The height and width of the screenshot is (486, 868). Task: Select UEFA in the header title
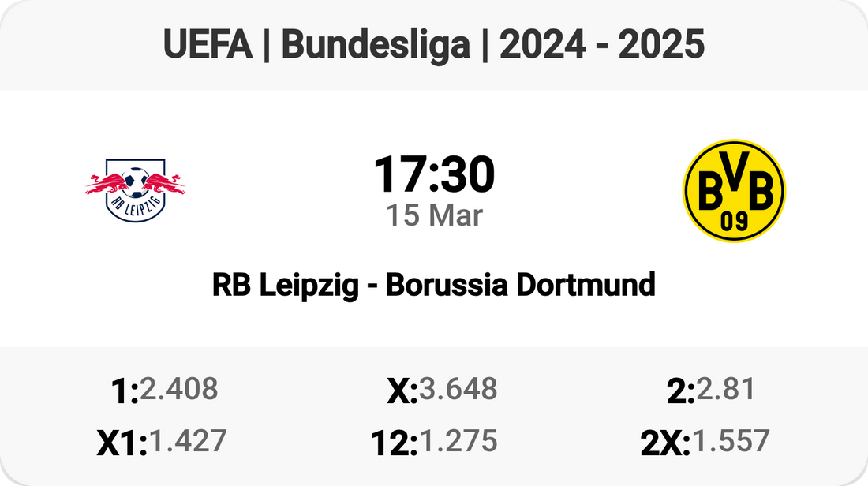[x=208, y=47]
